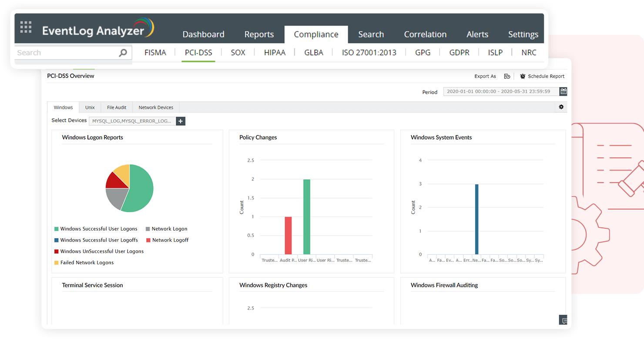Select the GDPR compliance report
Screen dimensions: 644x340
point(460,53)
